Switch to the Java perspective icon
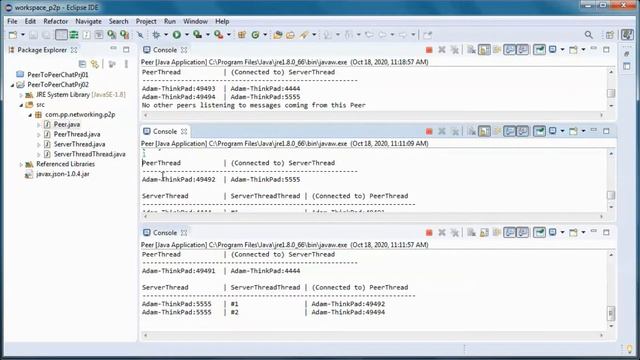640x360 pixels. click(x=627, y=35)
